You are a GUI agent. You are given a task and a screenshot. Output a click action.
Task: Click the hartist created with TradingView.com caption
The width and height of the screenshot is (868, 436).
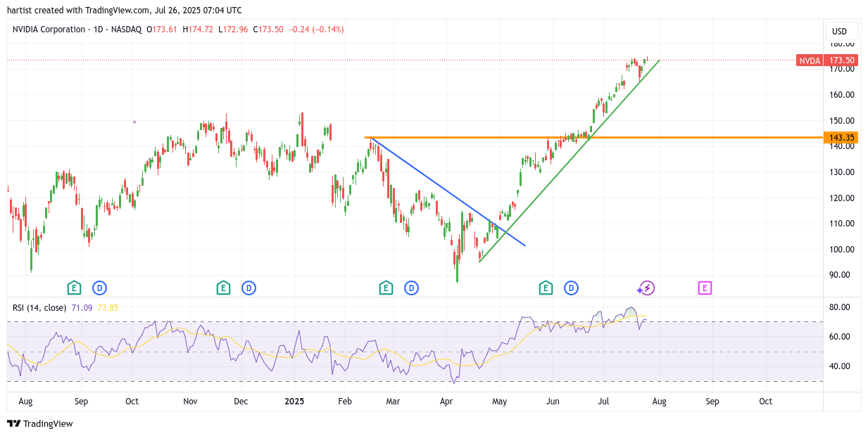pyautogui.click(x=125, y=10)
